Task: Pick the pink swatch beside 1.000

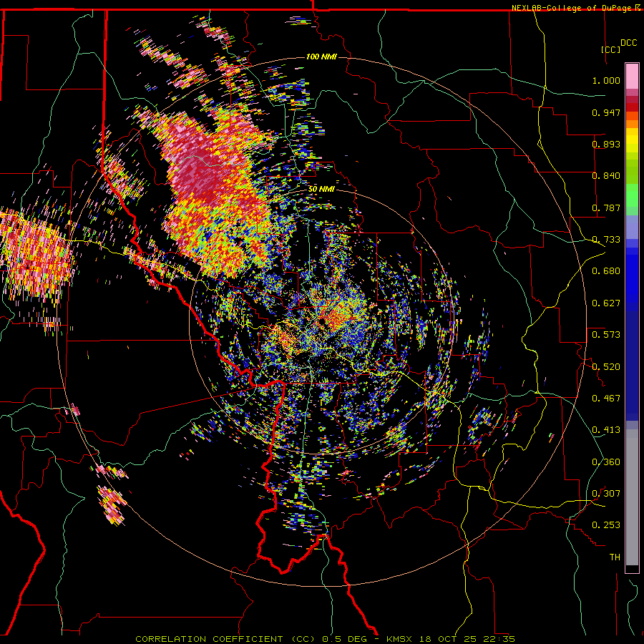Action: (632, 77)
